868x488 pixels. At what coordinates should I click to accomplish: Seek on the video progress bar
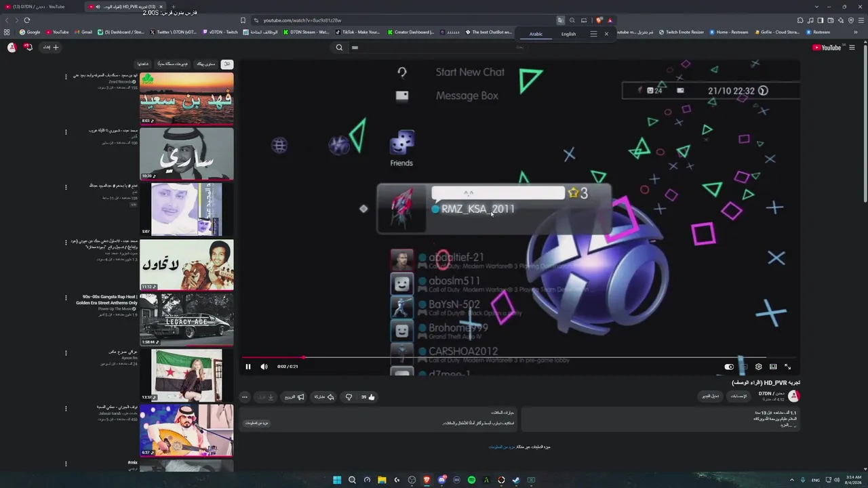pos(519,357)
